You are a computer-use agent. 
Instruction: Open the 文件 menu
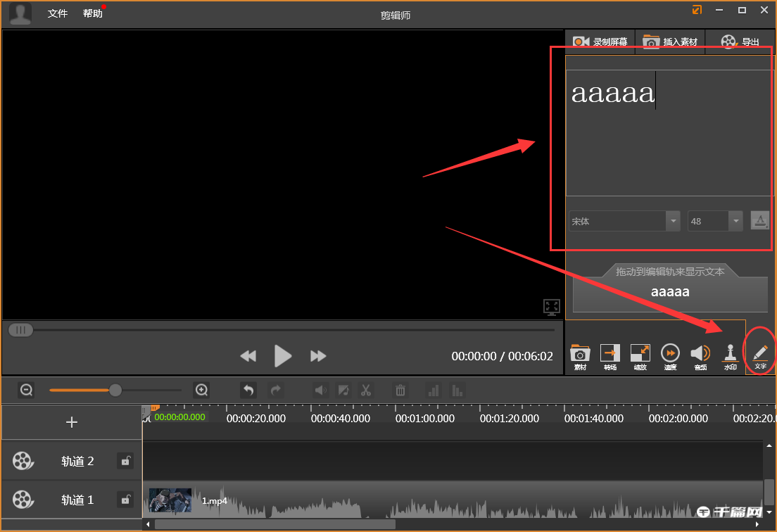[58, 13]
